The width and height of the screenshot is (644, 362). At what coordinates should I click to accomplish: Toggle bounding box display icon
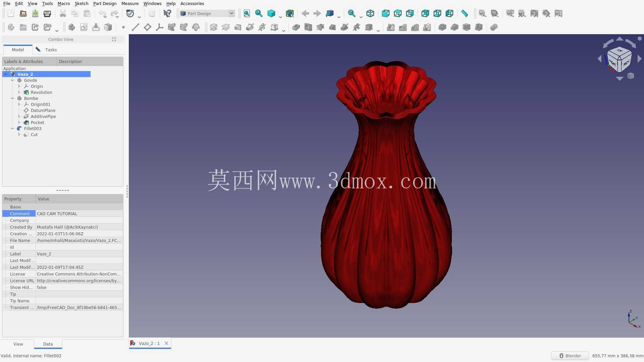[290, 13]
